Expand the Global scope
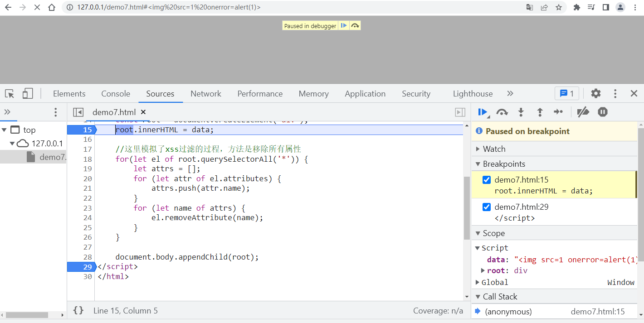The width and height of the screenshot is (644, 323). [478, 282]
